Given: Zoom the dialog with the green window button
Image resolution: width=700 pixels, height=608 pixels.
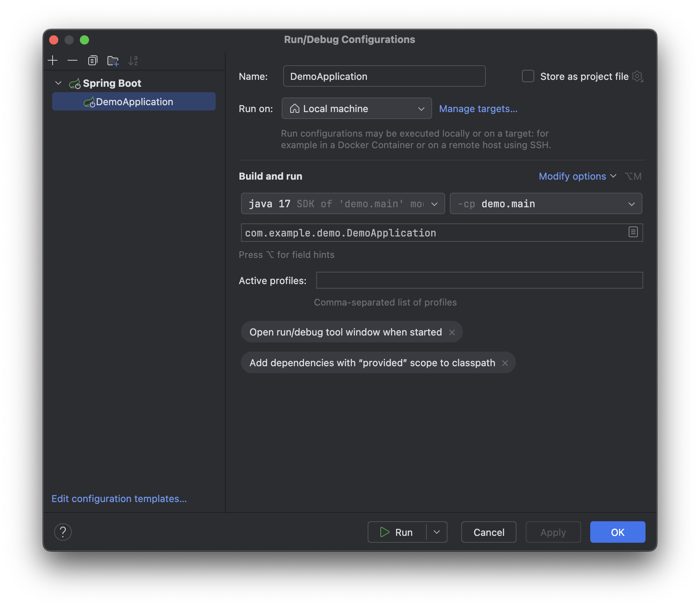Looking at the screenshot, I should (84, 40).
